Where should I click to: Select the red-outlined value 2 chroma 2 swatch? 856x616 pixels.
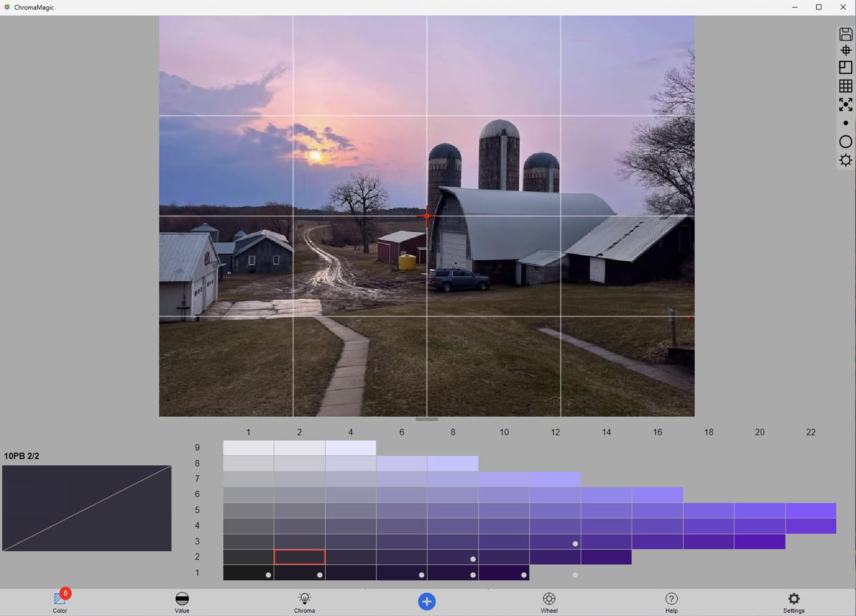point(299,557)
